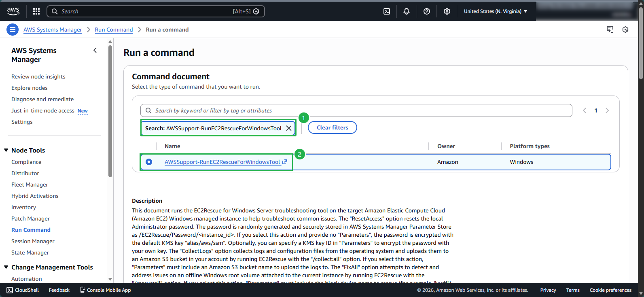Open the services grid menu
644x297 pixels.
coord(36,11)
